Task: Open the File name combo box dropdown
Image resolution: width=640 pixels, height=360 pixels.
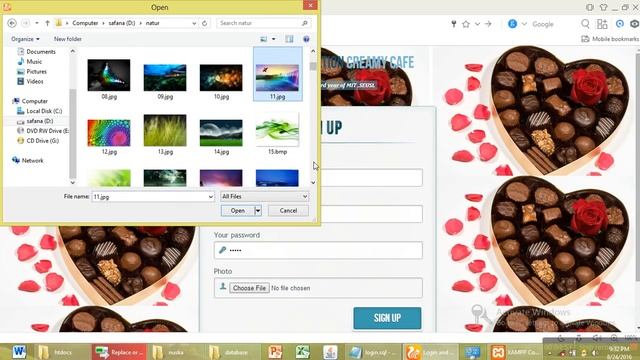Action: coord(211,197)
